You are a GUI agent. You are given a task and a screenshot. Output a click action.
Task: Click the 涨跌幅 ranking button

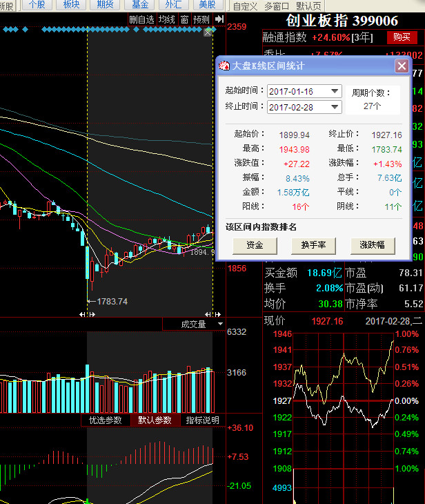point(373,245)
